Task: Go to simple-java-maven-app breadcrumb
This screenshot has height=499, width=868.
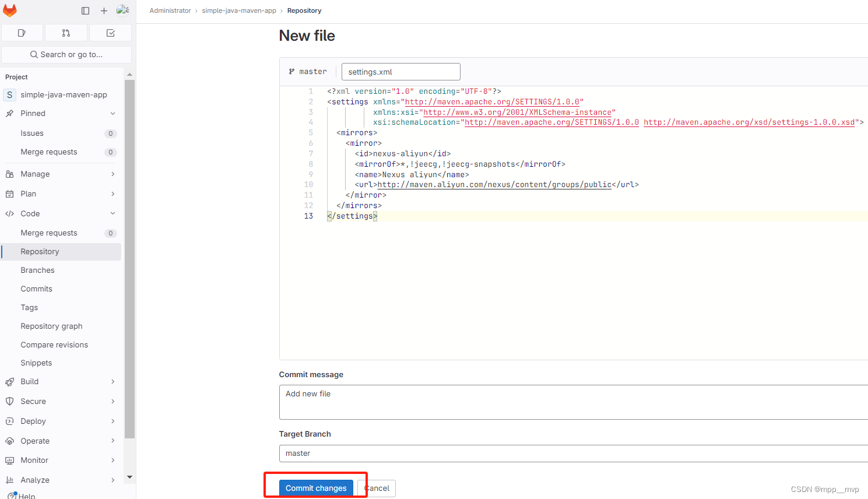Action: (239, 10)
